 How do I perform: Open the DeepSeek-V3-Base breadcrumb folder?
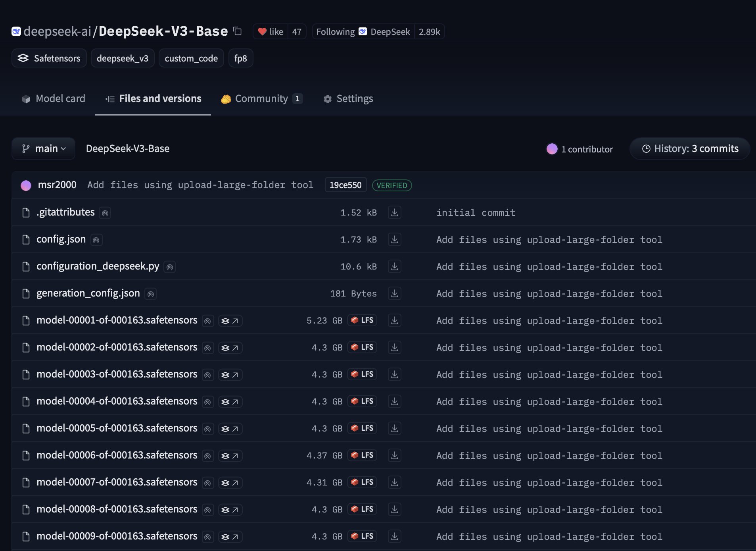point(128,148)
